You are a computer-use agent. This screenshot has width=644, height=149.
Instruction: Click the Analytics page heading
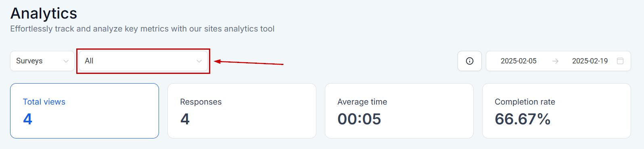coord(44,13)
